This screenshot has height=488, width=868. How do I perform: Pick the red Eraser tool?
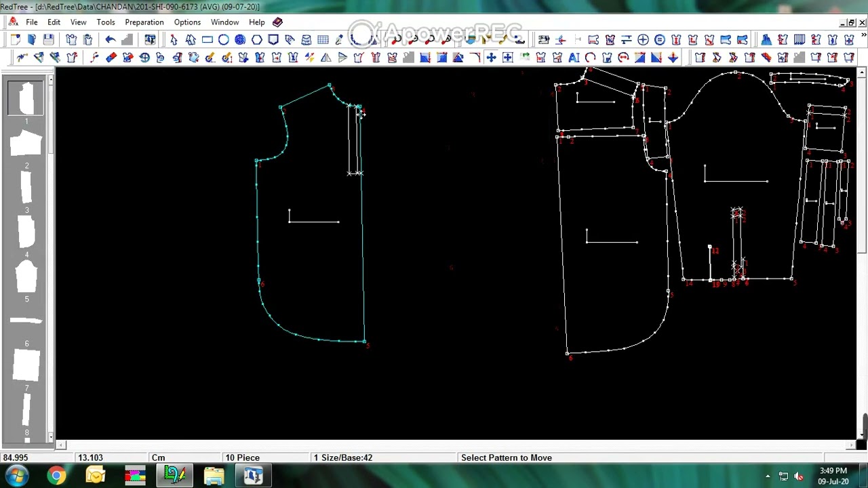coord(111,58)
